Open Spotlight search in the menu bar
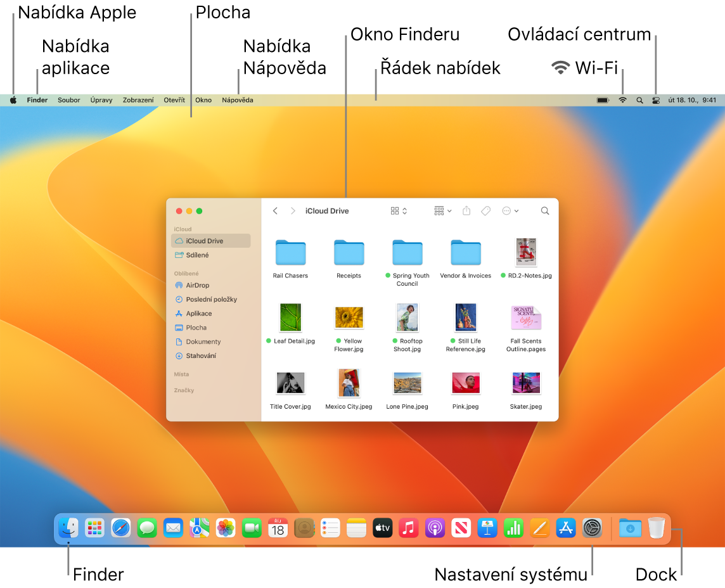This screenshot has width=725, height=588. click(639, 99)
